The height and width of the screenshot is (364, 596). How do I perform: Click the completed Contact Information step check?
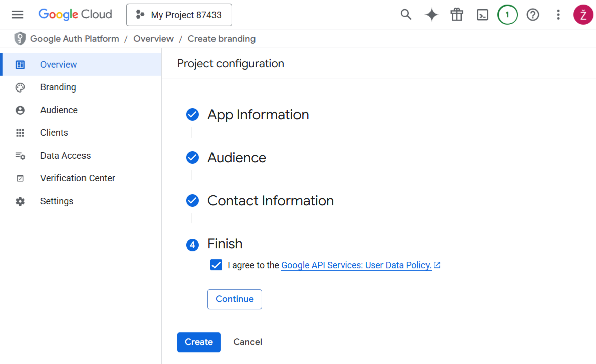[x=192, y=200]
